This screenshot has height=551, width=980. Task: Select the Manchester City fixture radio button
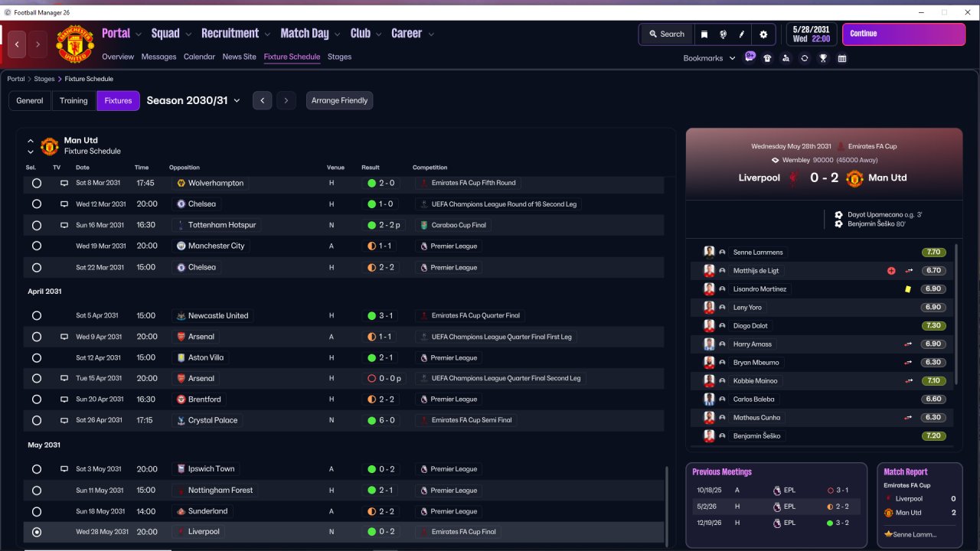point(37,246)
